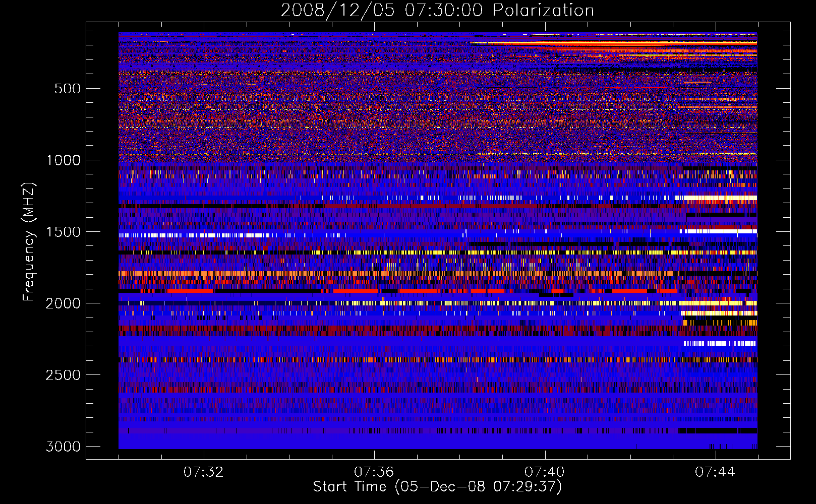Click the 07:36 time tick label

(374, 472)
